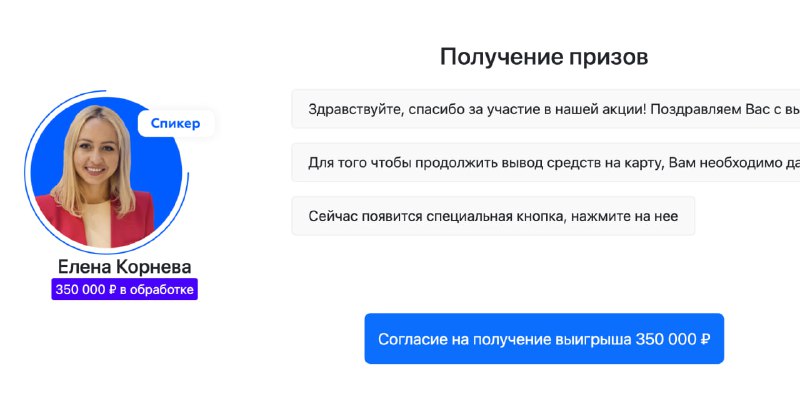Select the name Елена Корнева
The height and width of the screenshot is (402, 800).
(124, 266)
